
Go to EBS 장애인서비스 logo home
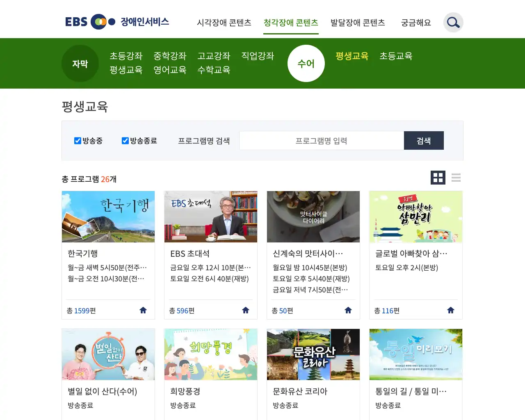117,22
